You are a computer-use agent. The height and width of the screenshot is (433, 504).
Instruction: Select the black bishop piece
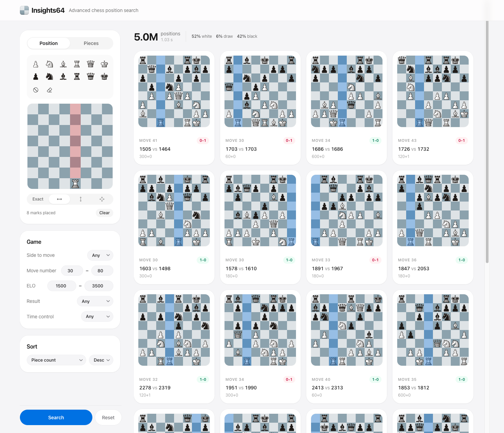pos(63,77)
